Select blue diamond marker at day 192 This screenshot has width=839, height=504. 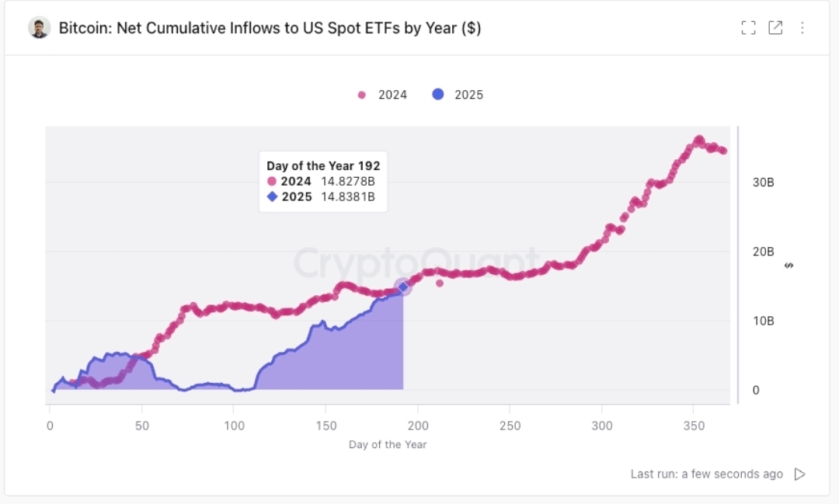[402, 287]
